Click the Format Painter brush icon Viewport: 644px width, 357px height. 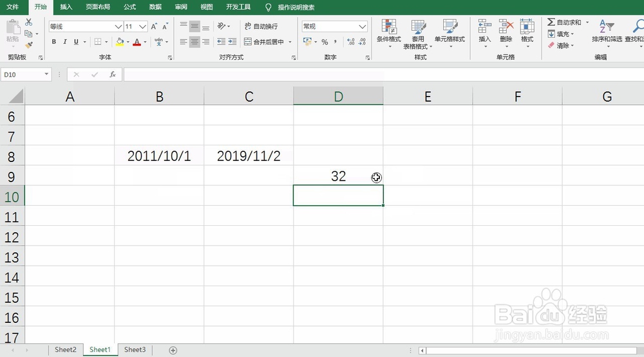tap(29, 45)
